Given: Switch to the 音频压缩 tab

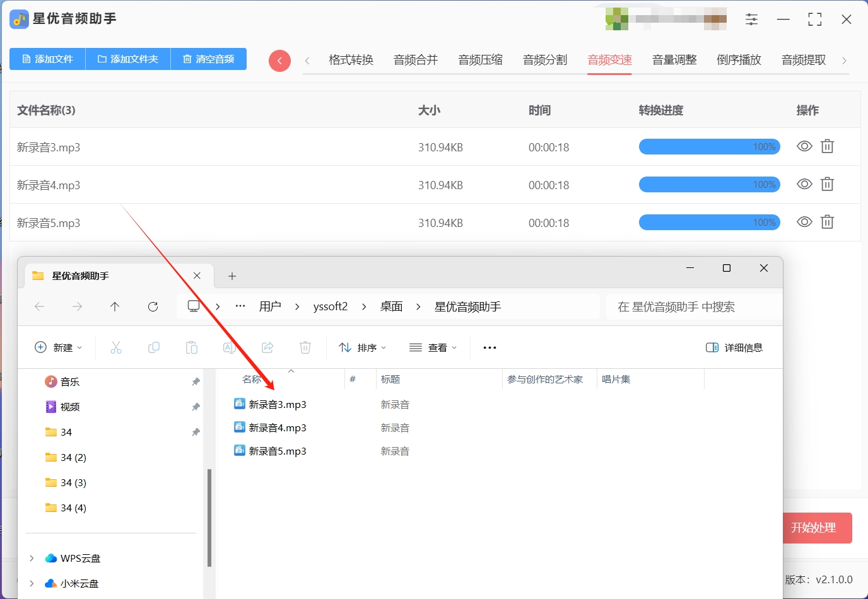Looking at the screenshot, I should (x=481, y=60).
